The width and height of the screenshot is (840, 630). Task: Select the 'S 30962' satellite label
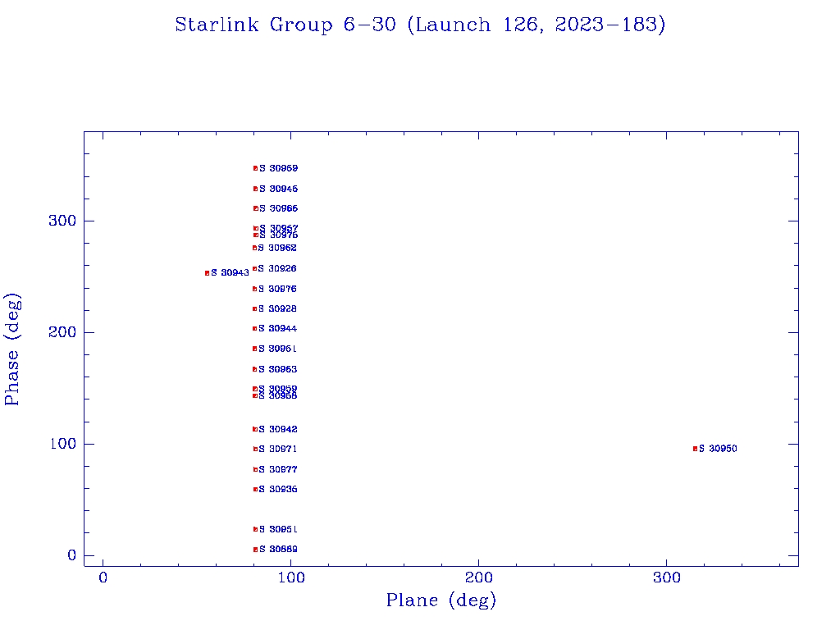[277, 248]
